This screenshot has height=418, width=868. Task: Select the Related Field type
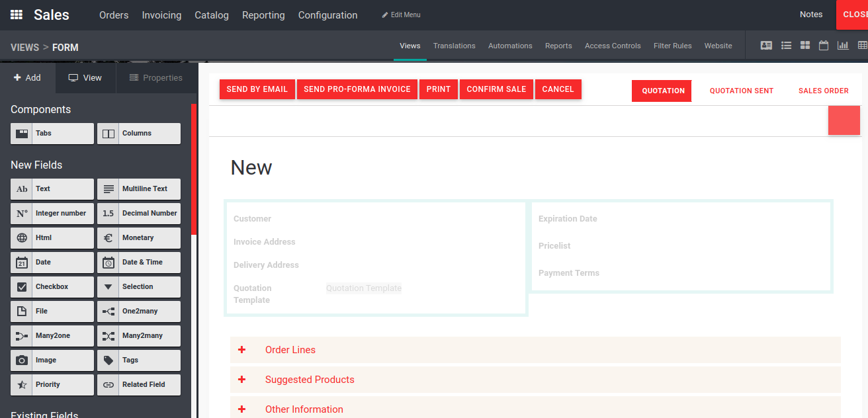coord(139,385)
